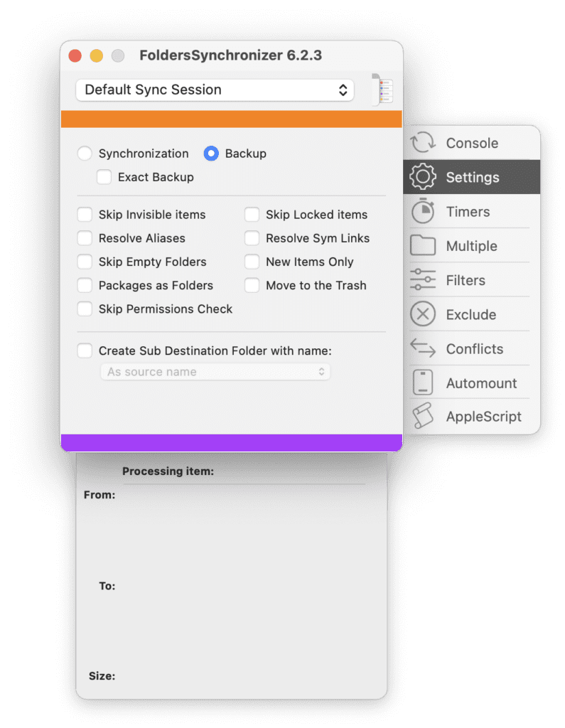Open the session list document icon
This screenshot has height=728, width=565.
click(x=384, y=90)
